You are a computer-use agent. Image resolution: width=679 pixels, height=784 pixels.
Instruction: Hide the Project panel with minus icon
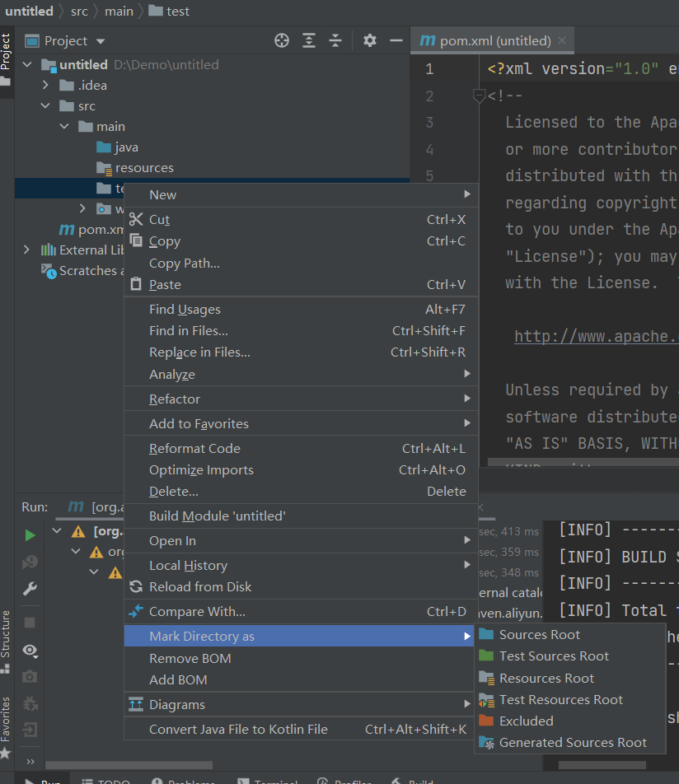point(396,40)
